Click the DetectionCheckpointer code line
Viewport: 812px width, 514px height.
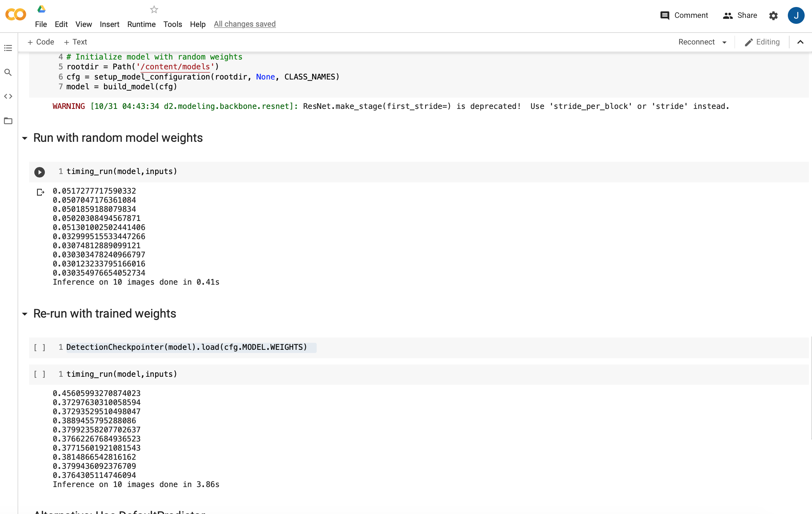click(187, 347)
